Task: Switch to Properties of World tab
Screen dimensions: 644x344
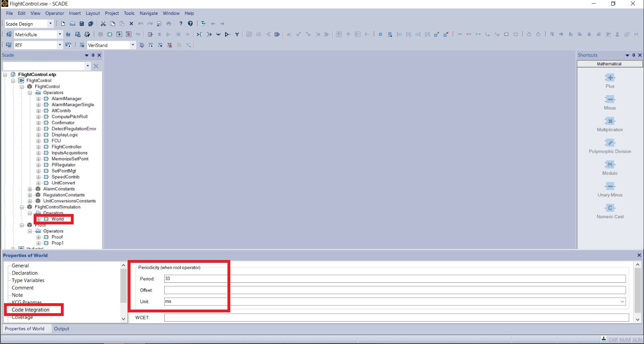Action: point(24,329)
